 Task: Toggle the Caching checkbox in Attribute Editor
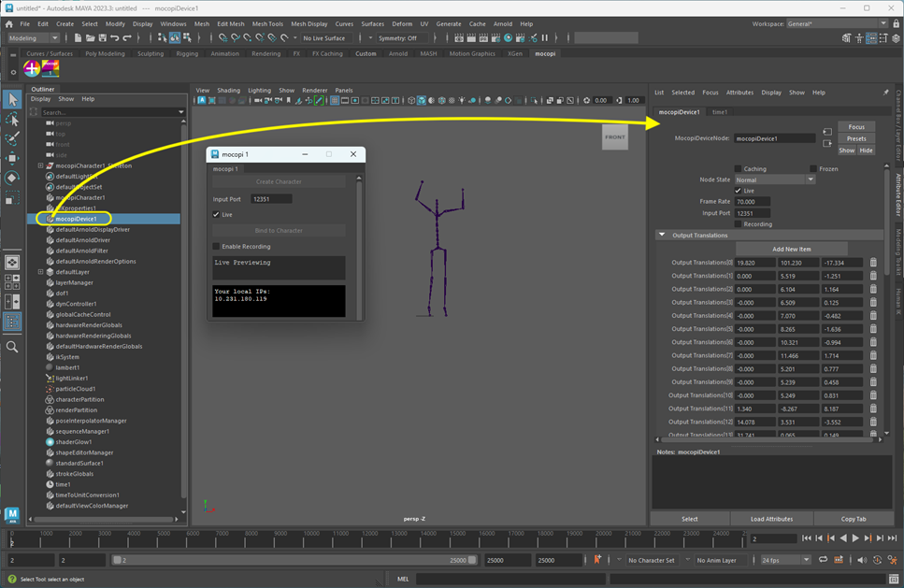(x=738, y=169)
